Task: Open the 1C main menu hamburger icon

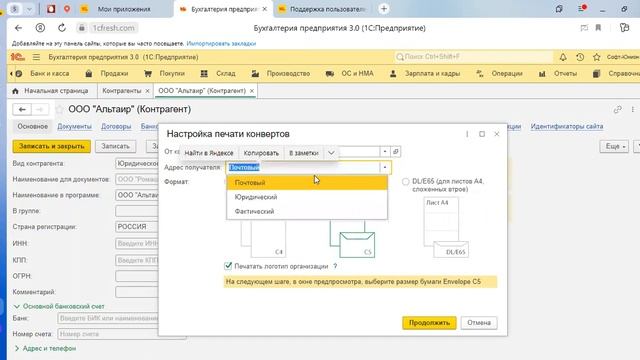Action: click(x=36, y=57)
